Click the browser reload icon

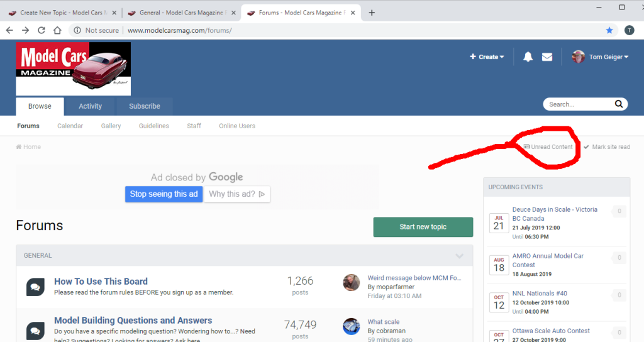(x=42, y=30)
